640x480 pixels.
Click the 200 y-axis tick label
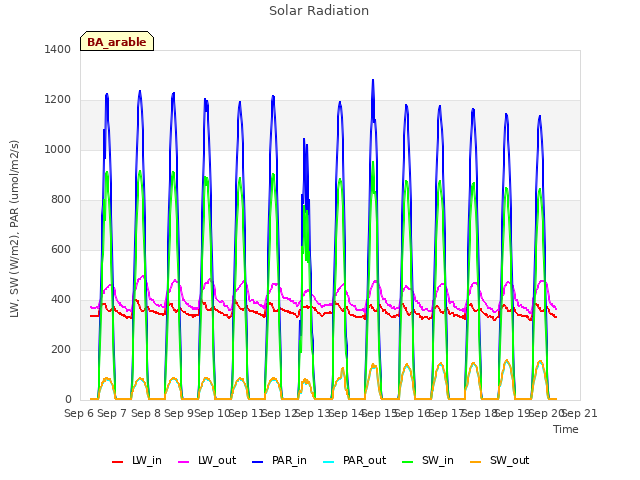coord(61,349)
